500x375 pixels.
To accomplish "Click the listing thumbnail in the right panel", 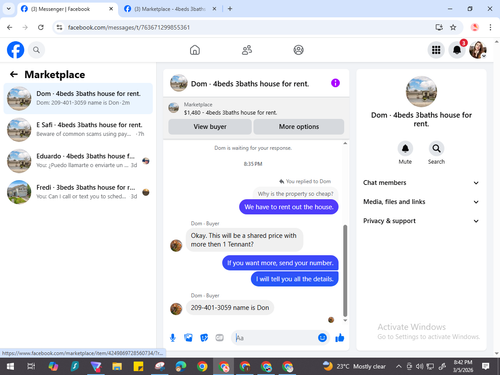I will point(421,92).
